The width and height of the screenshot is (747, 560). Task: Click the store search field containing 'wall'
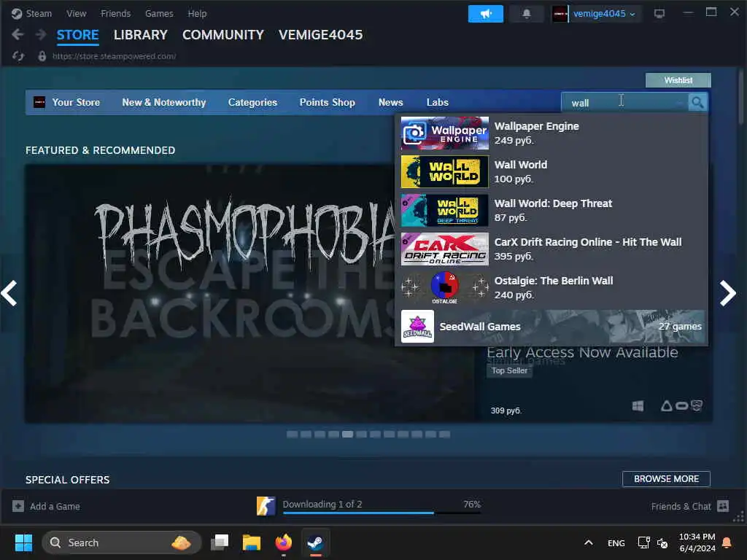click(x=624, y=102)
